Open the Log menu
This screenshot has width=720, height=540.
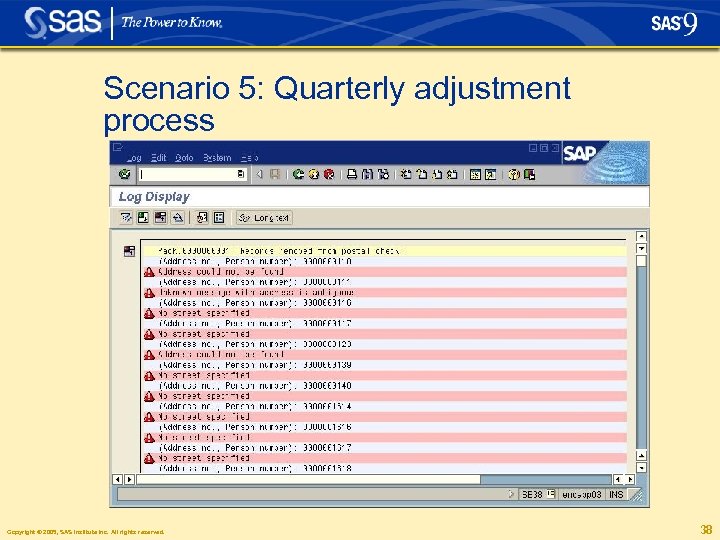tap(134, 158)
